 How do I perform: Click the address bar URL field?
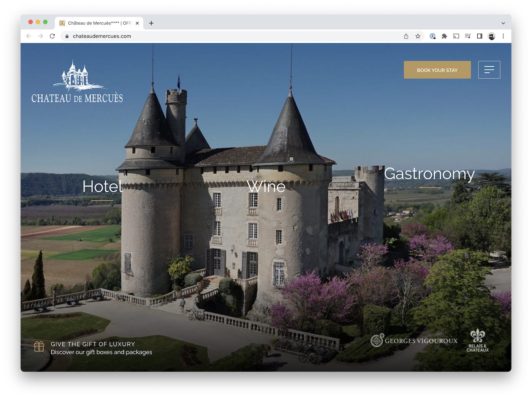click(228, 36)
